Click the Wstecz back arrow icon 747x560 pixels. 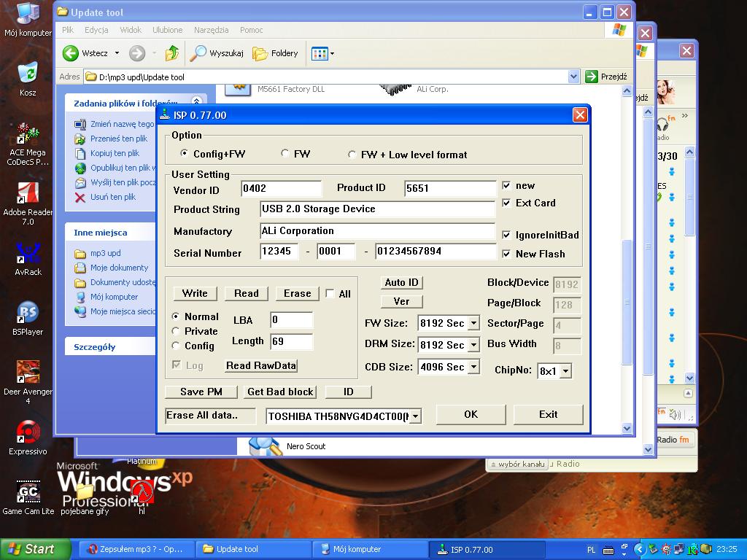coord(71,53)
